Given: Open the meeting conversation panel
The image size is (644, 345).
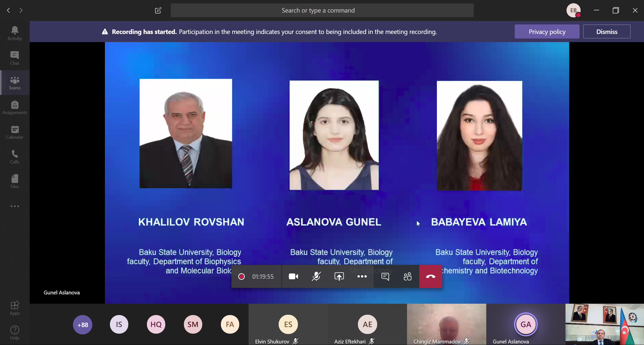Looking at the screenshot, I should [x=385, y=277].
